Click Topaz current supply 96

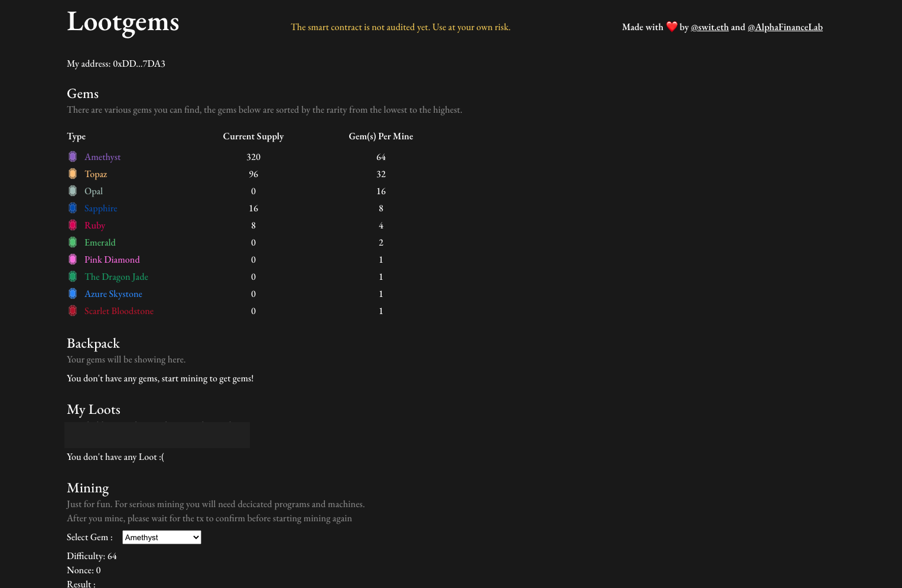pyautogui.click(x=253, y=174)
